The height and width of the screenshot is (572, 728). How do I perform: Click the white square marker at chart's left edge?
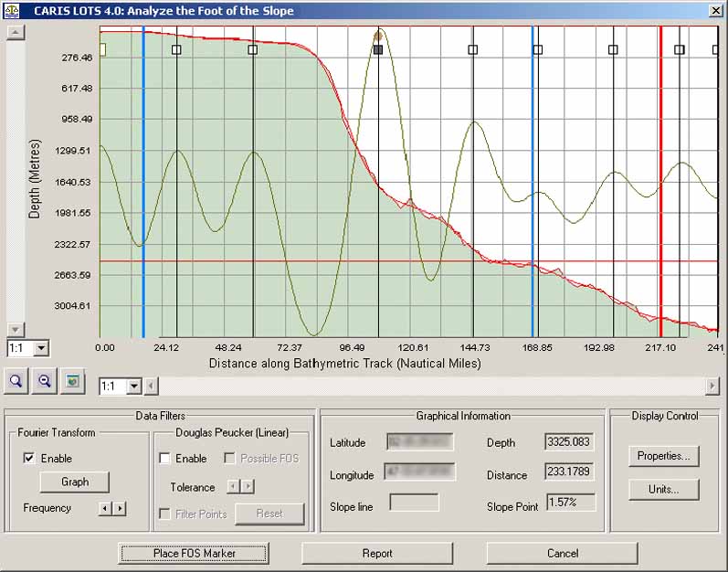coord(103,49)
